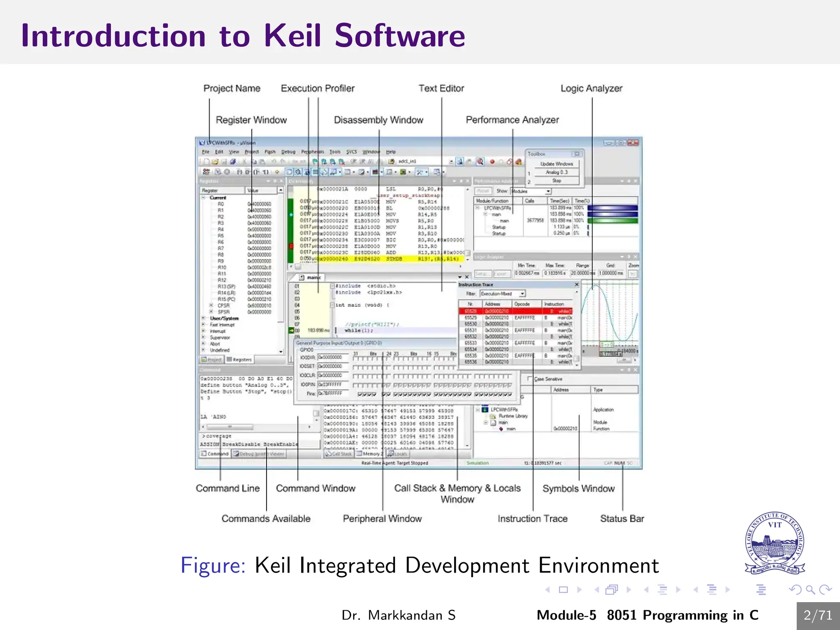This screenshot has width=840, height=630.
Task: Toggle the red breakpoint marker in Disassembly
Action: (291, 246)
